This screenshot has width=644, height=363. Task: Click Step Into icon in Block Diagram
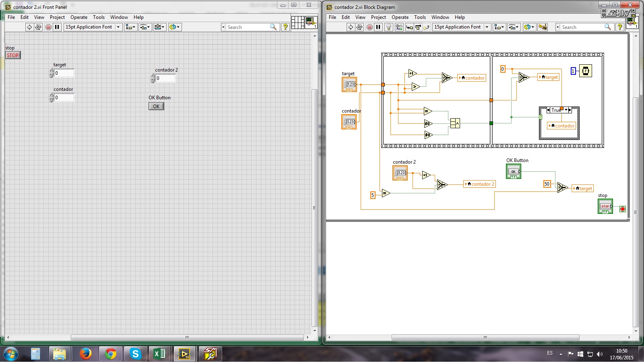pyautogui.click(x=409, y=27)
